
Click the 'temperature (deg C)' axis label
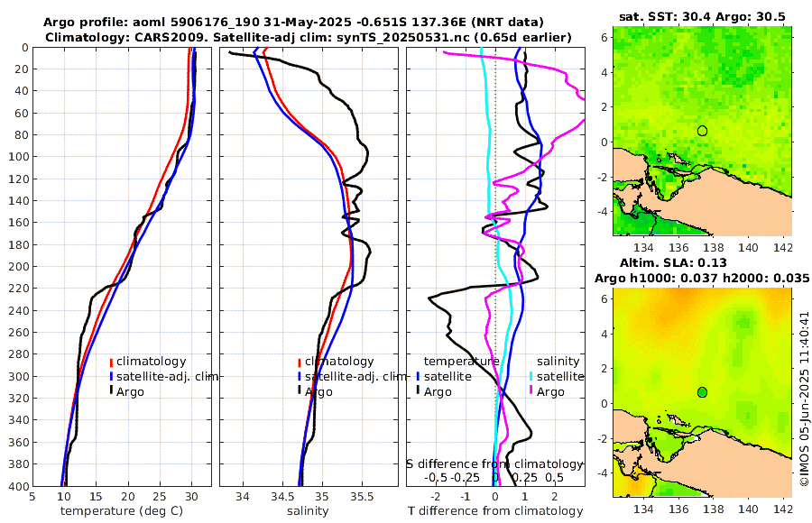(x=122, y=511)
